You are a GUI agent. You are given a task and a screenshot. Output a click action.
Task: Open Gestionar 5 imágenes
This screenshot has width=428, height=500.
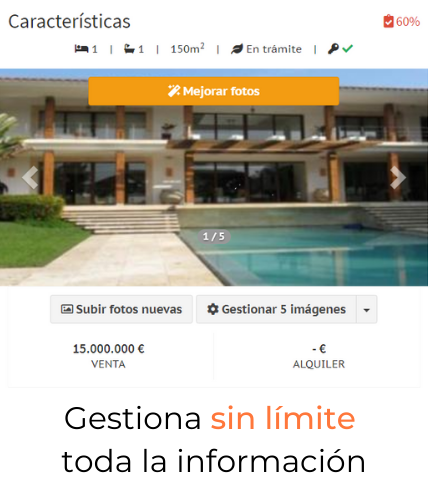[x=276, y=309]
